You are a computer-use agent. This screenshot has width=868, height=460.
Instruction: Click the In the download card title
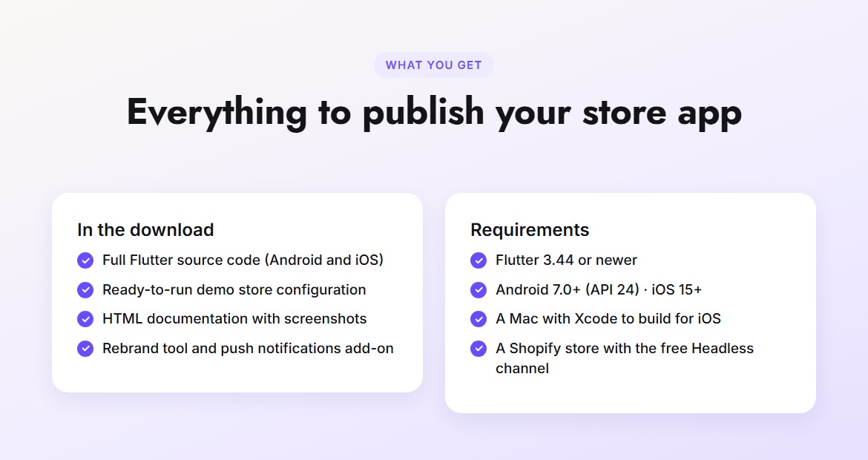[x=145, y=230]
